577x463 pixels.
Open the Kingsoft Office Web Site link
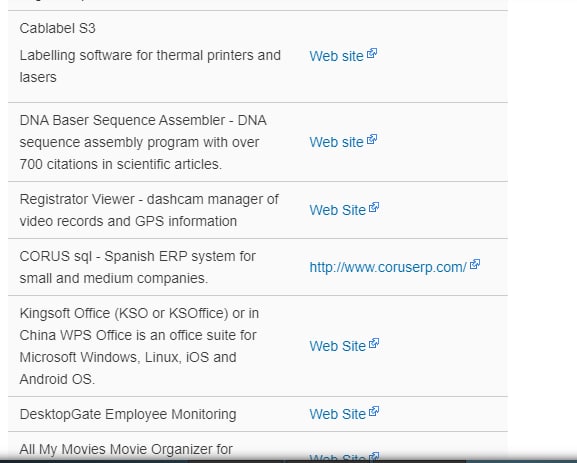point(337,346)
